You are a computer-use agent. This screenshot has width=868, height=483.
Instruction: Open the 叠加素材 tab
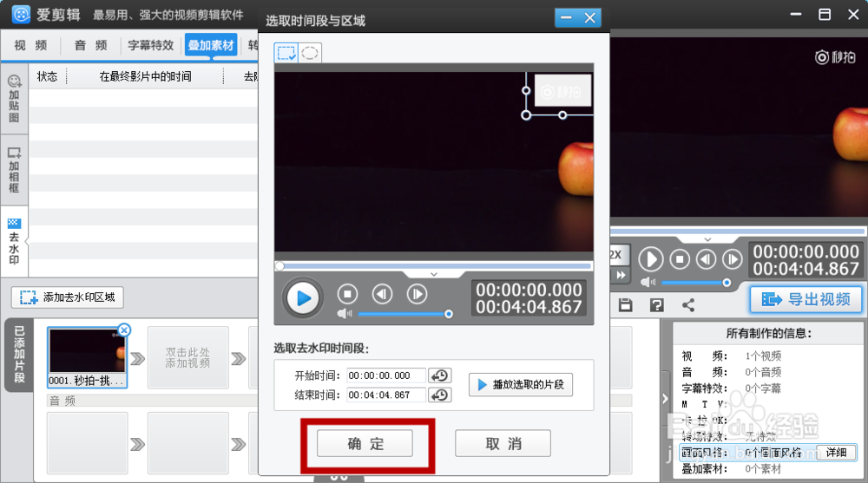(x=211, y=45)
